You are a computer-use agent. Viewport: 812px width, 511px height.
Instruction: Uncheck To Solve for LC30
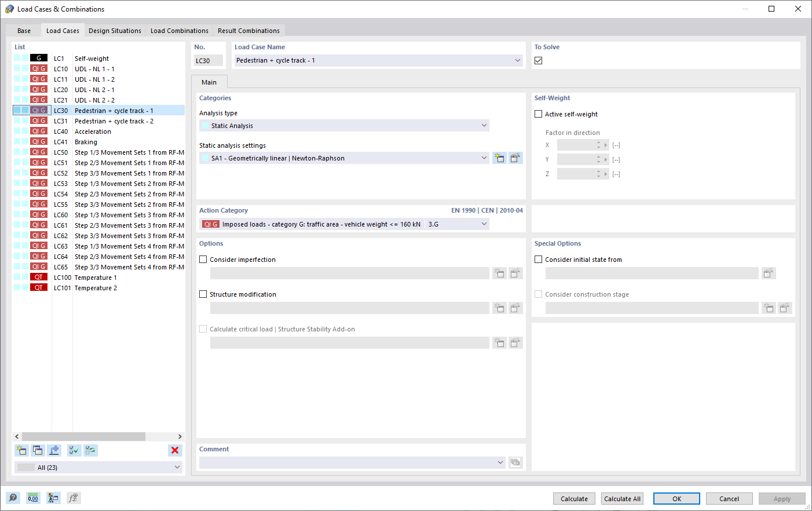click(538, 60)
